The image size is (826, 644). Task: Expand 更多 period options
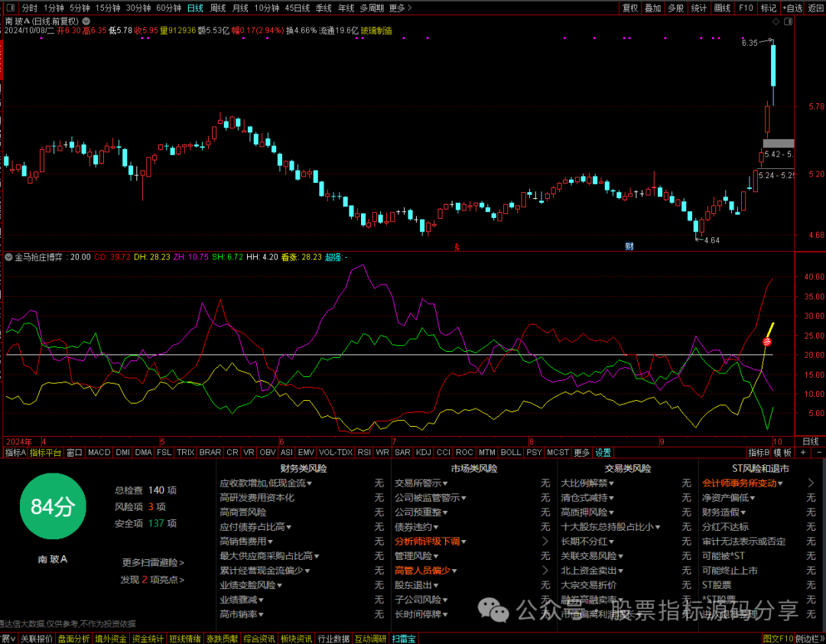pos(400,8)
